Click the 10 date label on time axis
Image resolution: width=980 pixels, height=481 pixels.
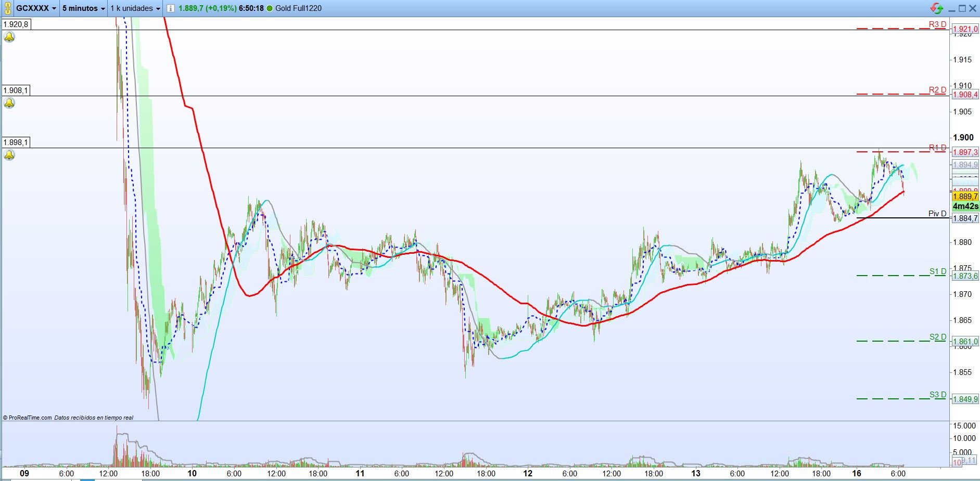coord(192,473)
